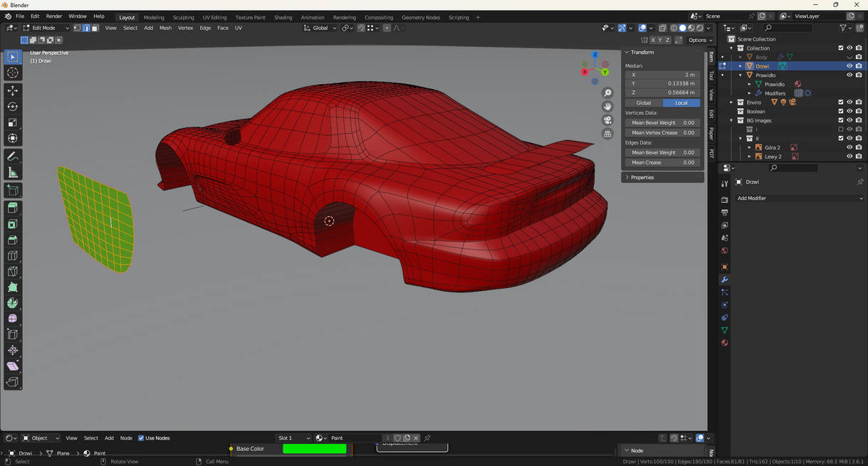This screenshot has height=466, width=868.
Task: Open the Render menu
Action: (54, 16)
